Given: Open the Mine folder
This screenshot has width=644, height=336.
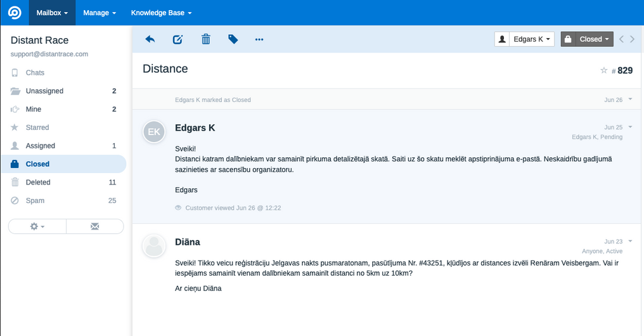Looking at the screenshot, I should point(63,109).
